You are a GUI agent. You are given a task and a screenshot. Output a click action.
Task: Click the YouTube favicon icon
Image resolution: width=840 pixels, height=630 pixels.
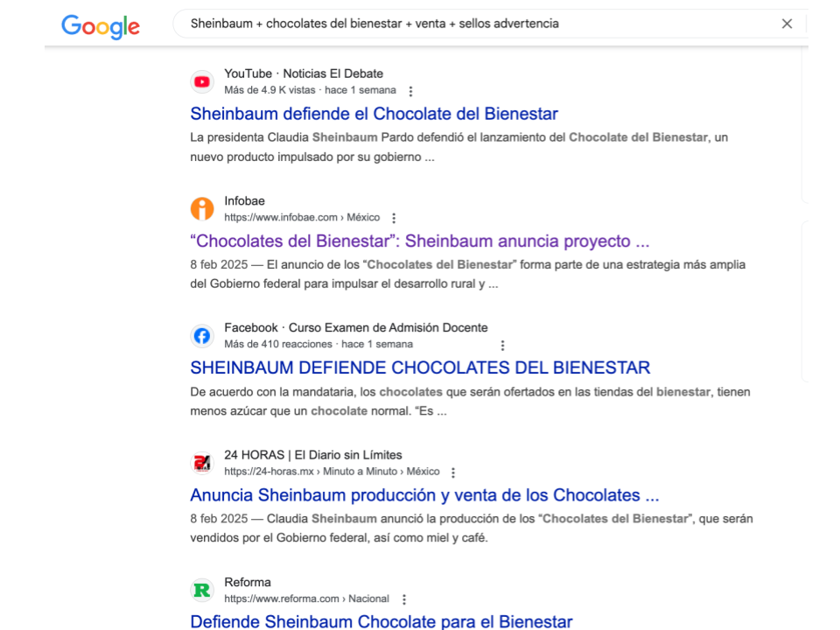(x=202, y=82)
